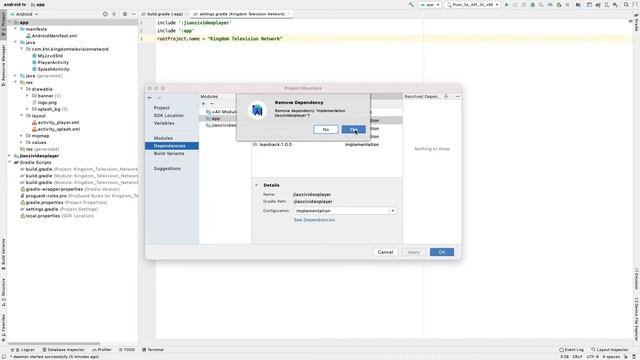Open the Android project view dropdown

(x=24, y=14)
